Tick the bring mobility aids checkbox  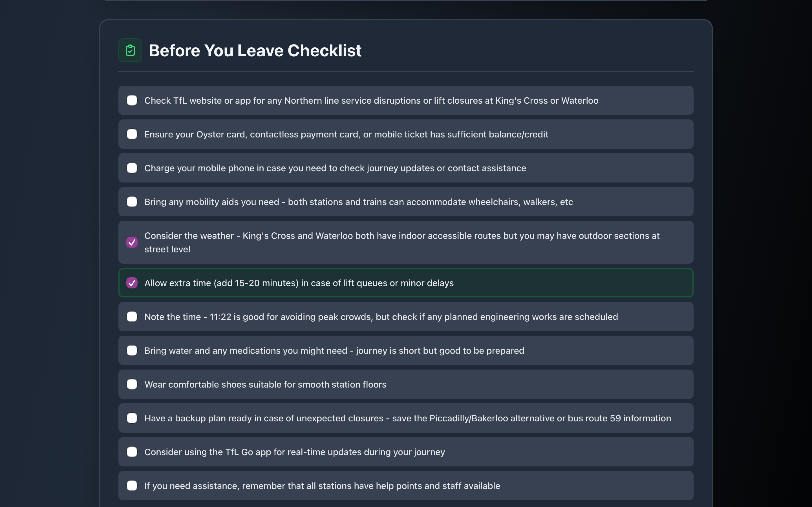coord(132,202)
